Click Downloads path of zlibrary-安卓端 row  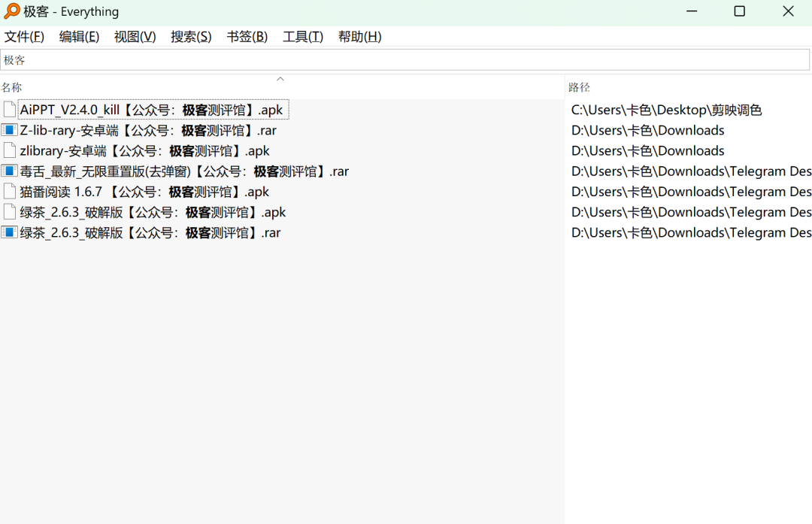(x=647, y=150)
